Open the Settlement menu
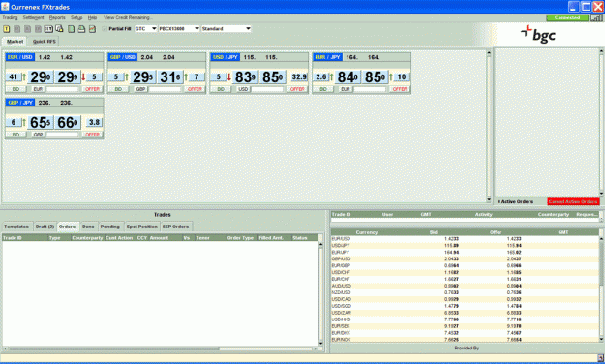 (x=33, y=17)
